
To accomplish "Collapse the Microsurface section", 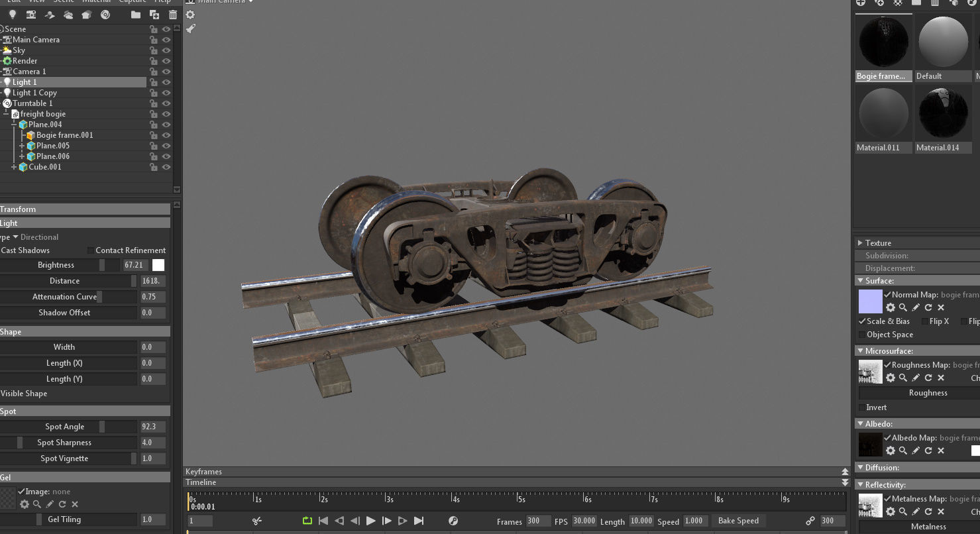I will click(860, 351).
